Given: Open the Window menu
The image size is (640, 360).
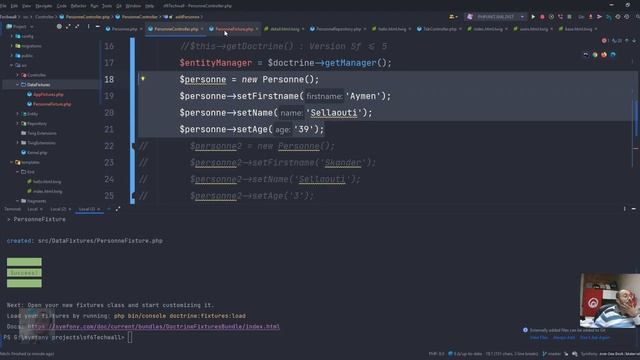Looking at the screenshot, I should [x=133, y=6].
